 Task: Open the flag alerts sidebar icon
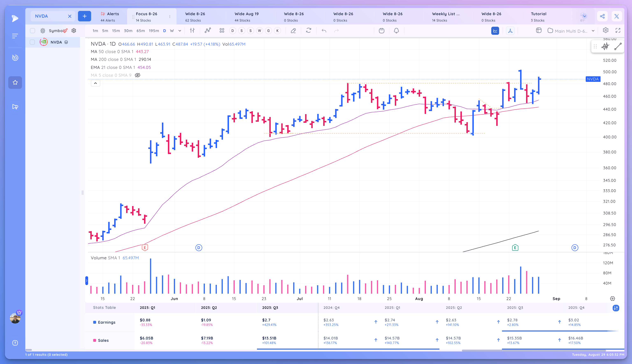[15, 107]
